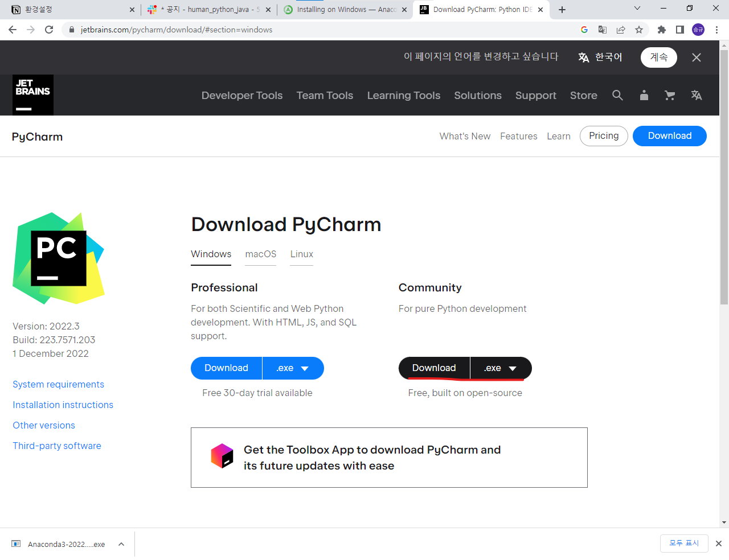Open Third-party software link
Viewport: 729px width, 560px height.
click(x=57, y=446)
